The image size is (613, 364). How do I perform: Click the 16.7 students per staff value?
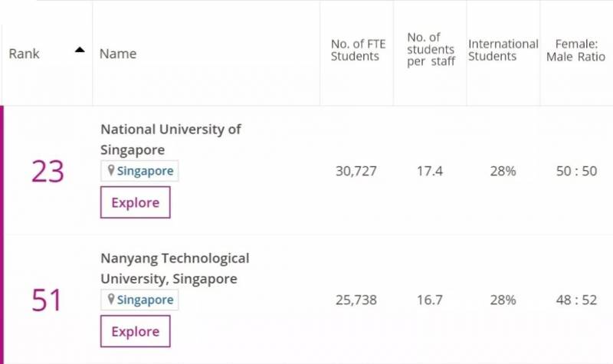click(429, 300)
